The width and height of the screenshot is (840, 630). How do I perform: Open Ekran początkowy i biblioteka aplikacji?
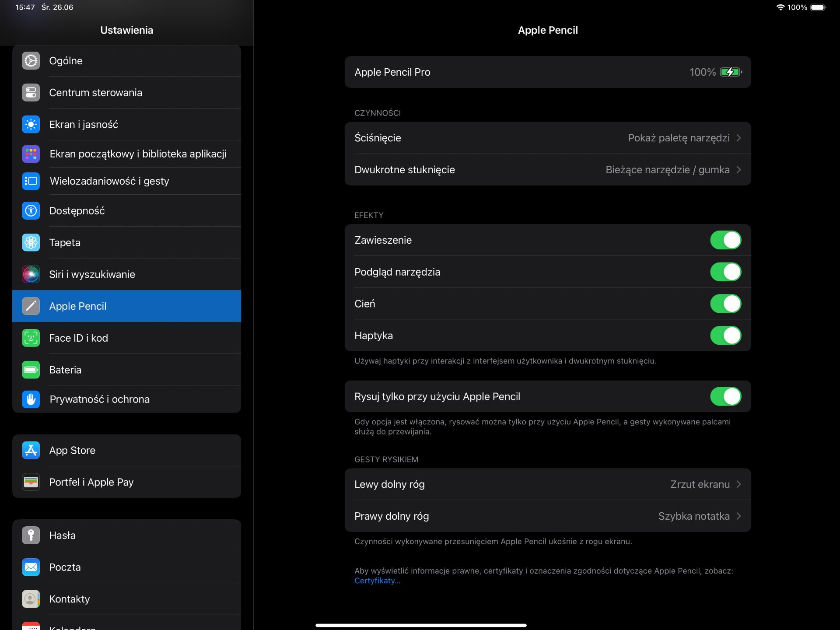click(126, 154)
